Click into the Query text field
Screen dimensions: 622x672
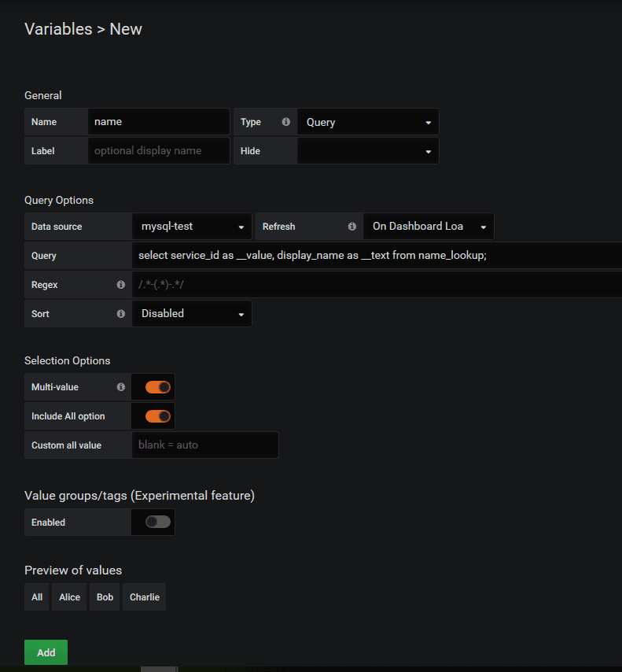(x=377, y=256)
